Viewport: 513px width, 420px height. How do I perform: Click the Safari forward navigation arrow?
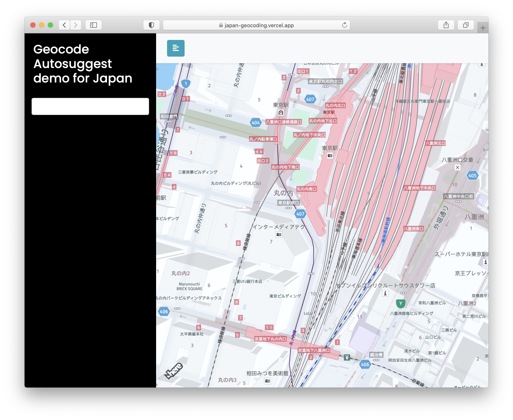76,25
